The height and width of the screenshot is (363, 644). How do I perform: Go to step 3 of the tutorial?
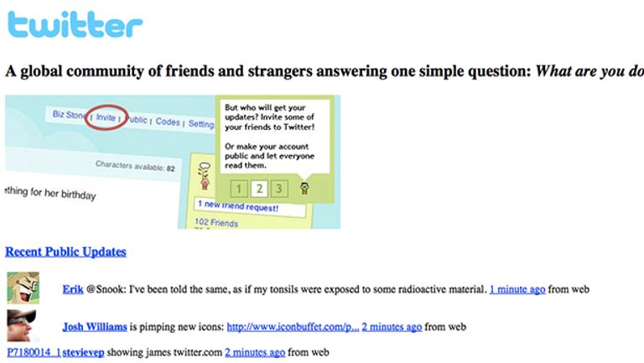pyautogui.click(x=280, y=189)
